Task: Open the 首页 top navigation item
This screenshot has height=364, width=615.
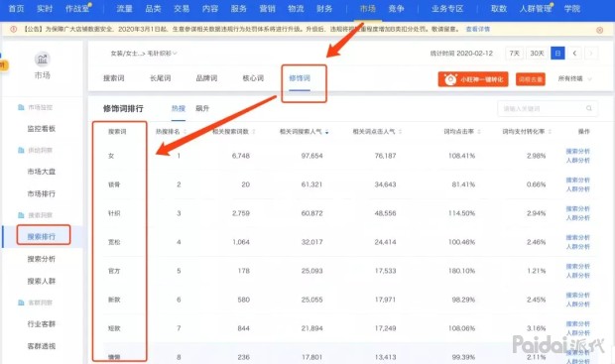Action: 16,9
